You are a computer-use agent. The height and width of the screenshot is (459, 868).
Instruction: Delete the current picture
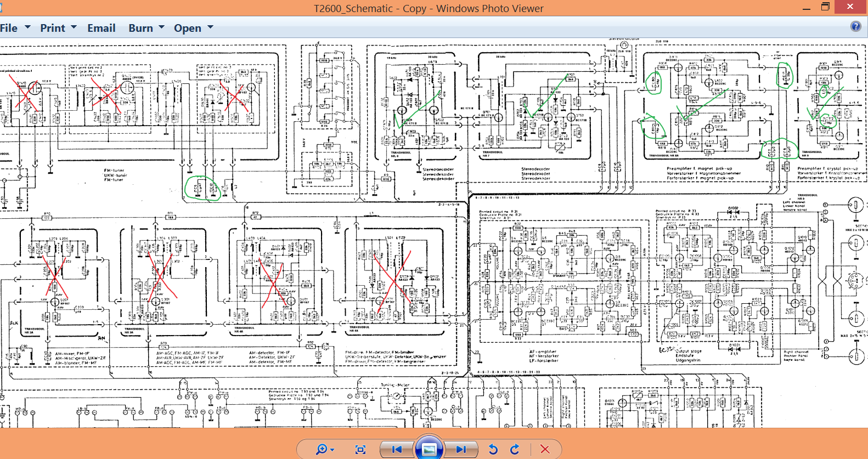pos(545,450)
